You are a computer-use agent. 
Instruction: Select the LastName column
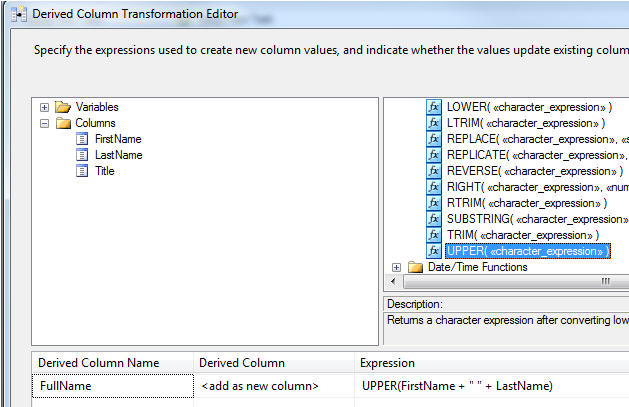118,155
